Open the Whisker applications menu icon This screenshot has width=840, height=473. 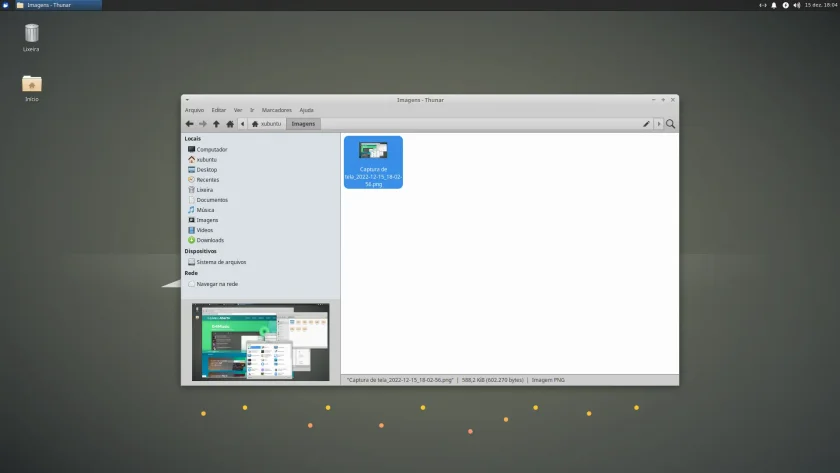coord(5,5)
